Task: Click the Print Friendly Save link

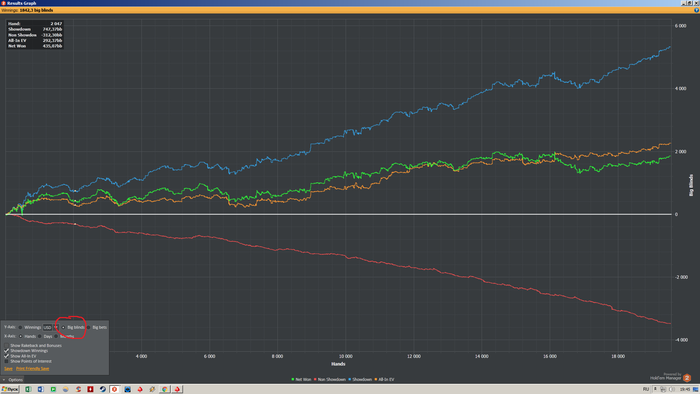Action: coord(33,369)
